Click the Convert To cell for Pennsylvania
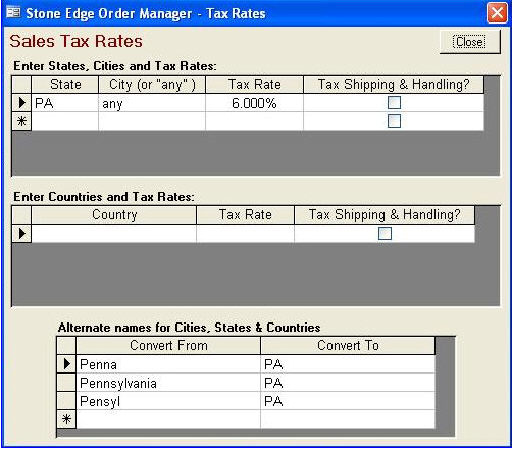512x449 pixels. (348, 383)
